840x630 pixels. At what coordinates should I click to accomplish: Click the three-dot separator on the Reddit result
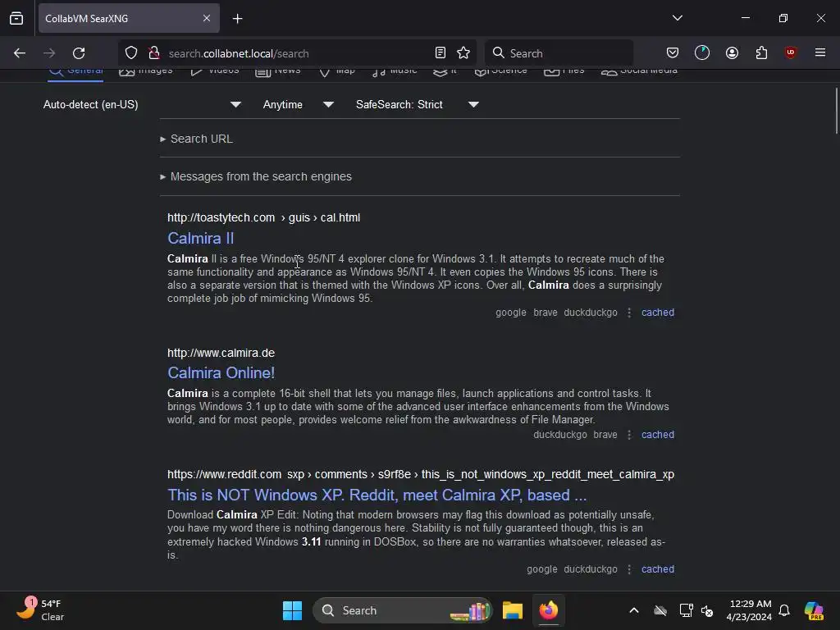(629, 569)
